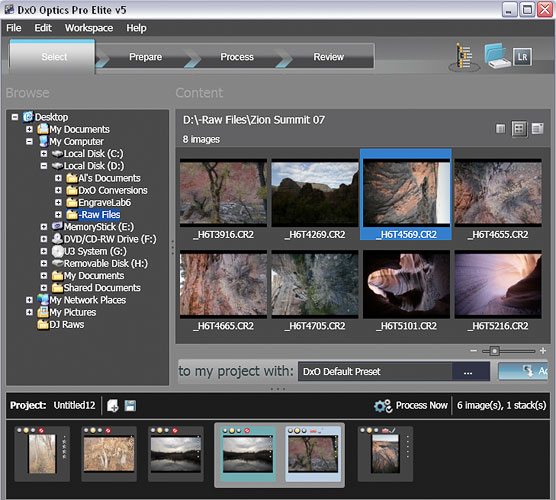
Task: Collapse Local Disk (D:)
Action: [x=44, y=166]
